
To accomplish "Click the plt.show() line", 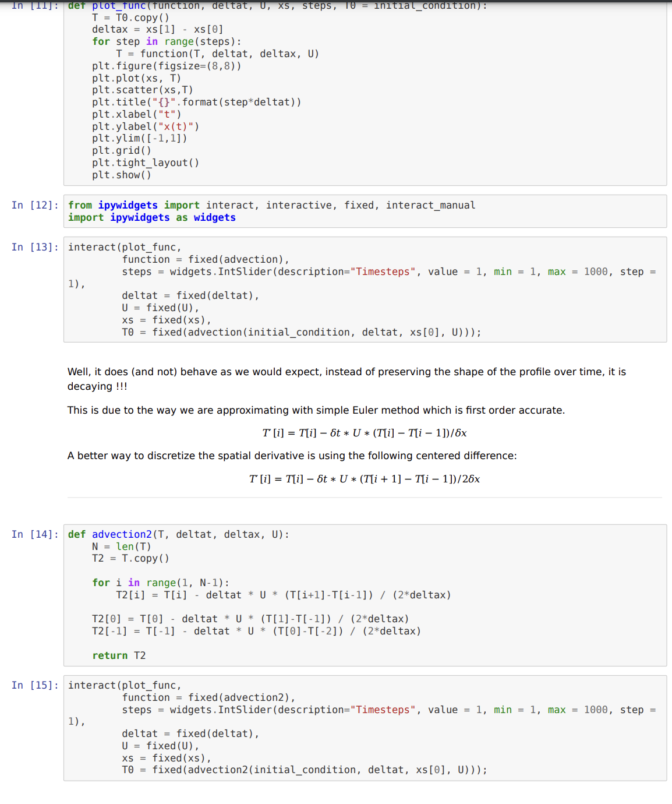I will pos(122,174).
